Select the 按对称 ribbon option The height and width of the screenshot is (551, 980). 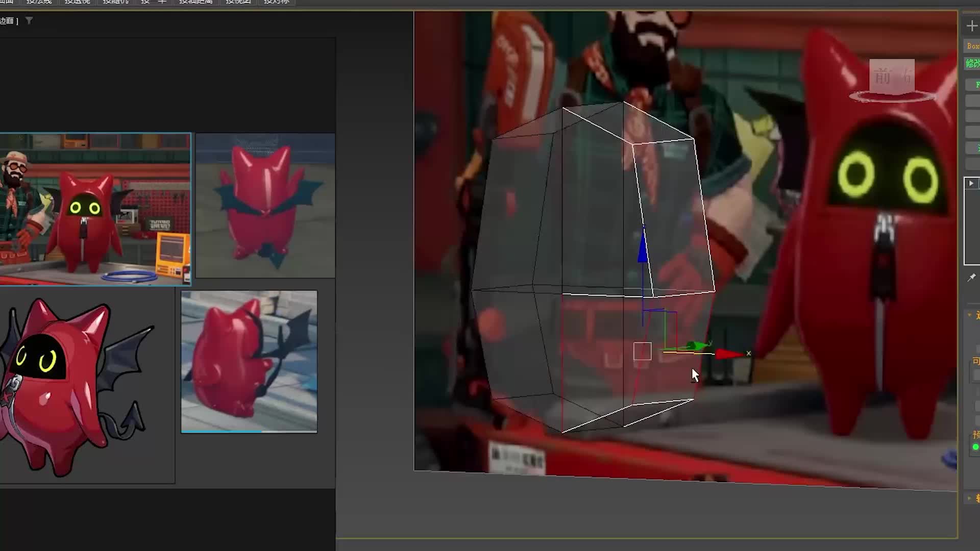277,2
